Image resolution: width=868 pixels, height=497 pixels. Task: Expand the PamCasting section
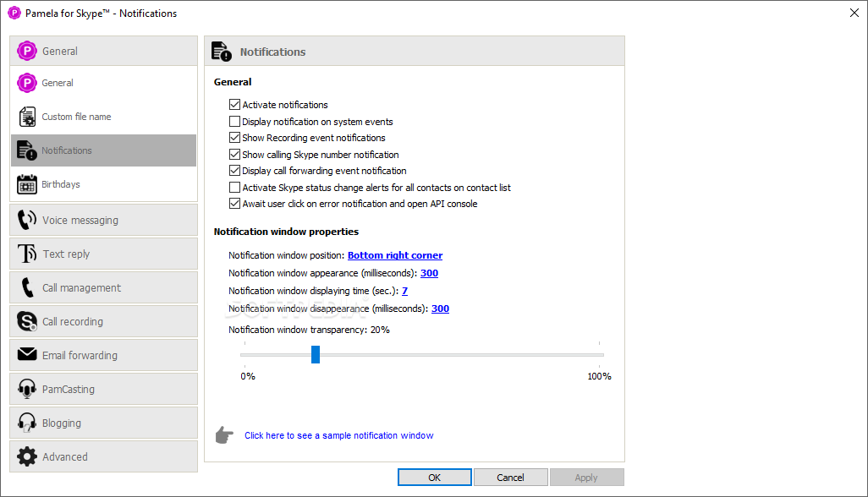pos(103,389)
